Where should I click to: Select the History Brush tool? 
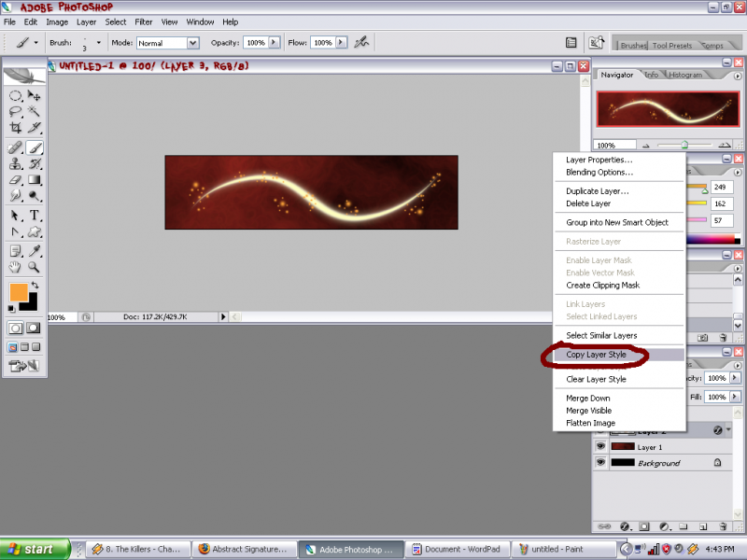tap(35, 164)
